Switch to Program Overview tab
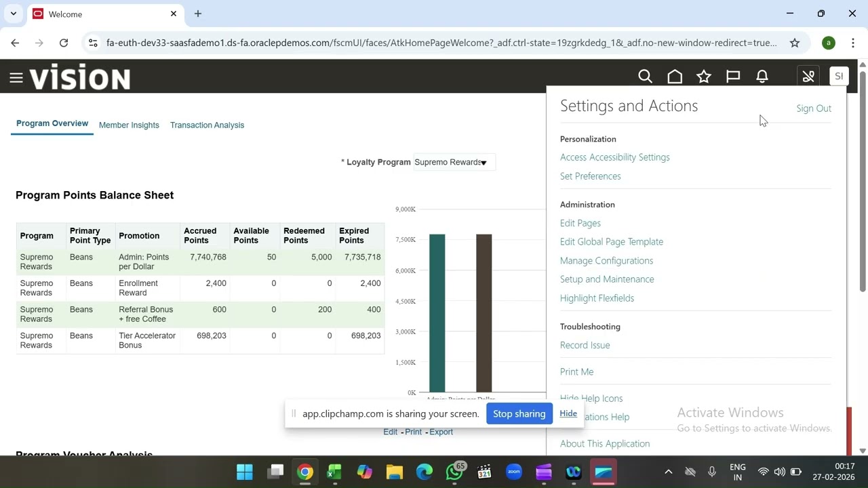The width and height of the screenshot is (868, 488). 52,123
